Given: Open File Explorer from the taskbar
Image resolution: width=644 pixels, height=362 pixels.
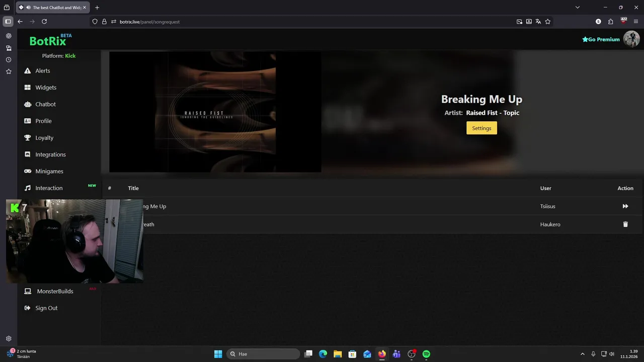Looking at the screenshot, I should tap(338, 354).
